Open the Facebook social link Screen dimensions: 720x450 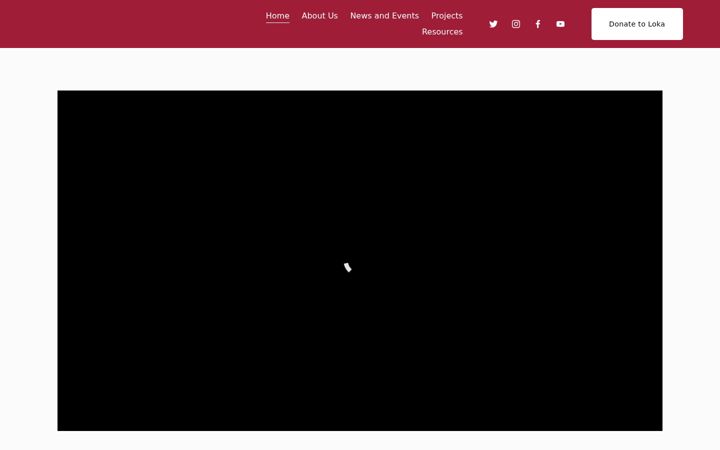[x=538, y=24]
